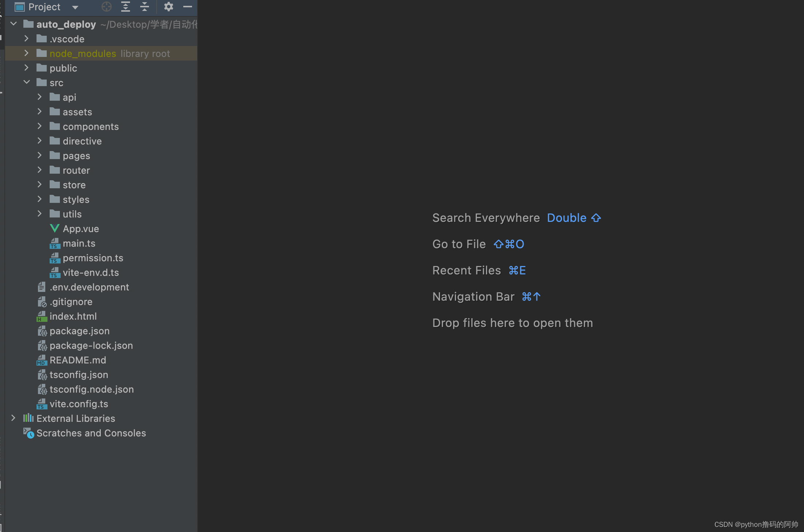Click the Select Opened File locate icon
Image resolution: width=804 pixels, height=532 pixels.
tap(106, 7)
